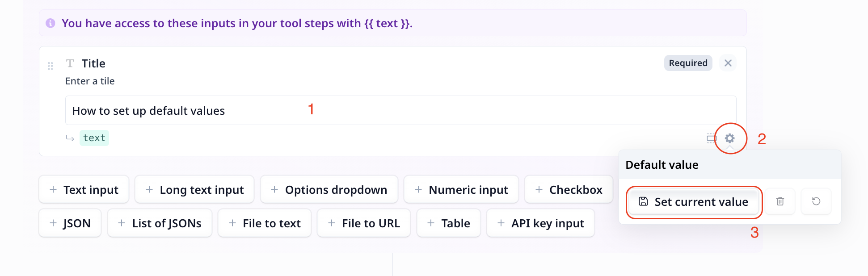This screenshot has width=868, height=276.
Task: Click the input layout icon left of gear
Action: tap(712, 138)
